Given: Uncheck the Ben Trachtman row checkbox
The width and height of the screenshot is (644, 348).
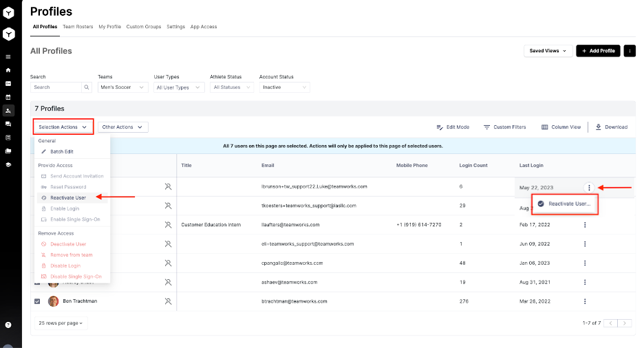Looking at the screenshot, I should click(37, 301).
